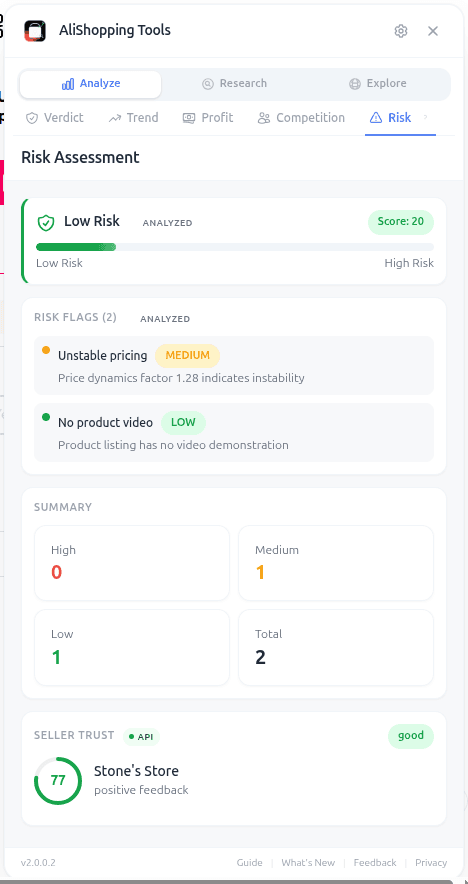Click the MEDIUM severity badge

[187, 356]
